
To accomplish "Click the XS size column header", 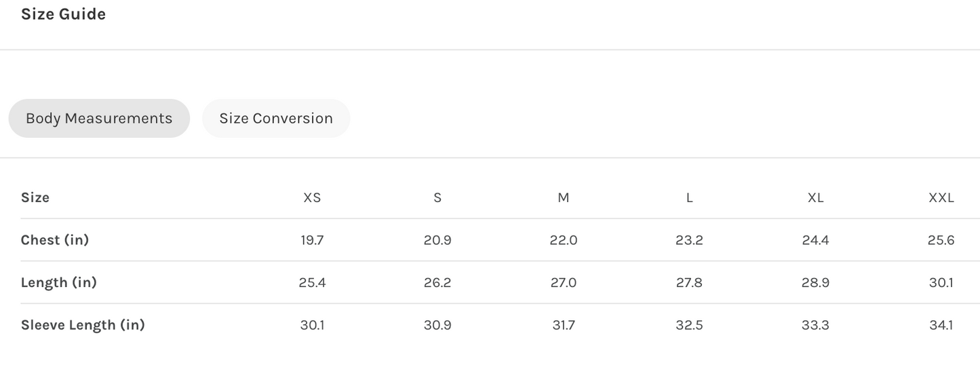I will pyautogui.click(x=312, y=198).
